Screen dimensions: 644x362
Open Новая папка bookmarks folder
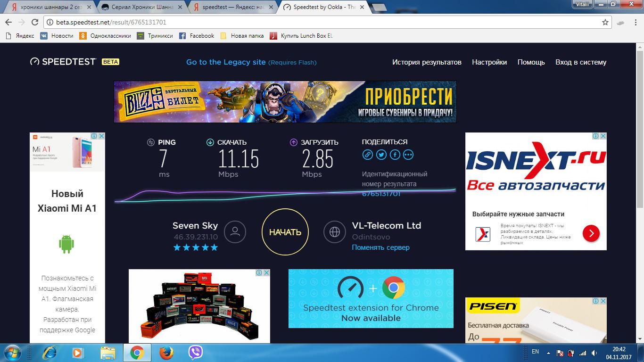click(242, 36)
